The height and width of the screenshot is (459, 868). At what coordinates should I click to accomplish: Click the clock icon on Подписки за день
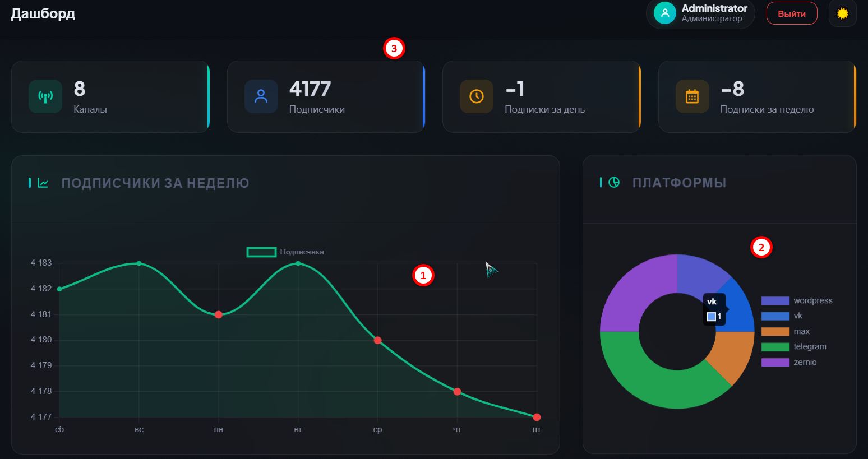477,96
